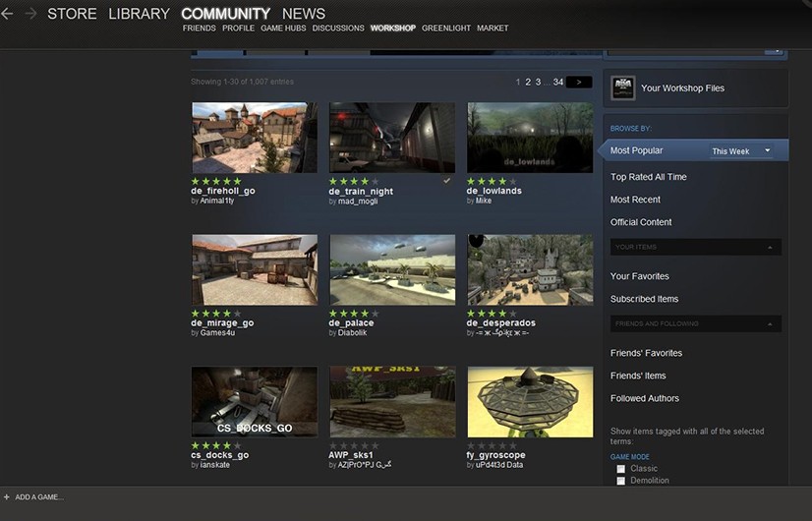Open the de_mirage_go map thumbnail

click(x=255, y=269)
